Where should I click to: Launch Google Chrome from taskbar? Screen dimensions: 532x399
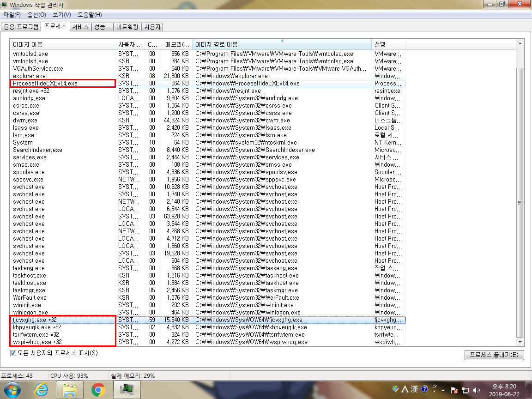click(98, 390)
